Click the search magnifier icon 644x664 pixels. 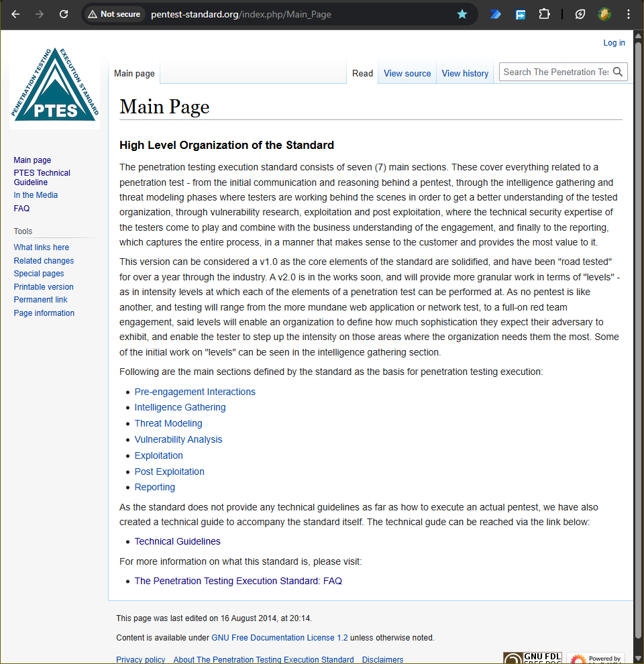[618, 72]
